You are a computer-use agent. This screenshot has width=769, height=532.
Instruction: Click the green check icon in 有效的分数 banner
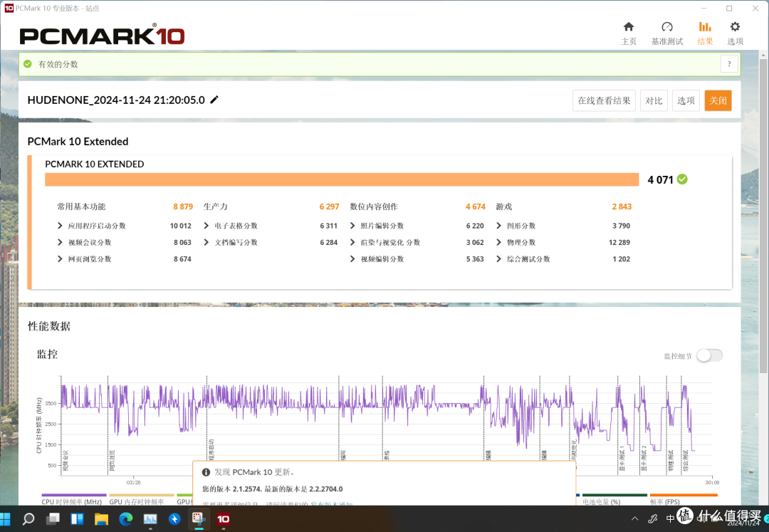click(x=28, y=64)
